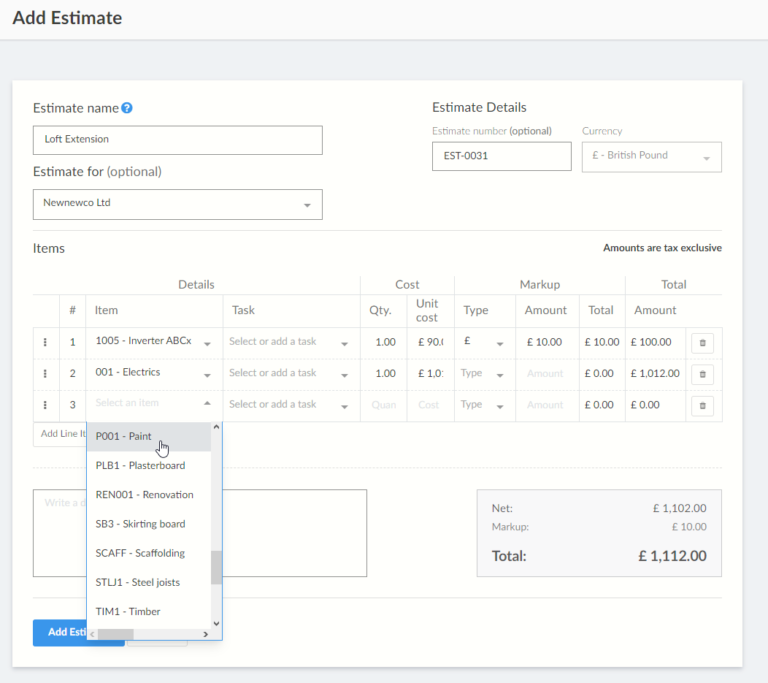Viewport: 768px width, 683px height.
Task: Click Qty. field of row 2
Action: click(x=384, y=373)
